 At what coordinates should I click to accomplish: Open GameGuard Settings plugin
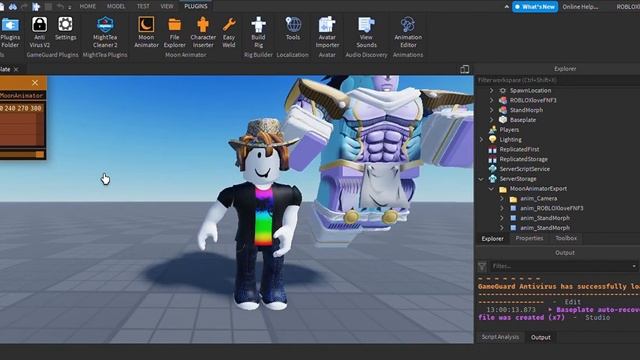point(65,29)
